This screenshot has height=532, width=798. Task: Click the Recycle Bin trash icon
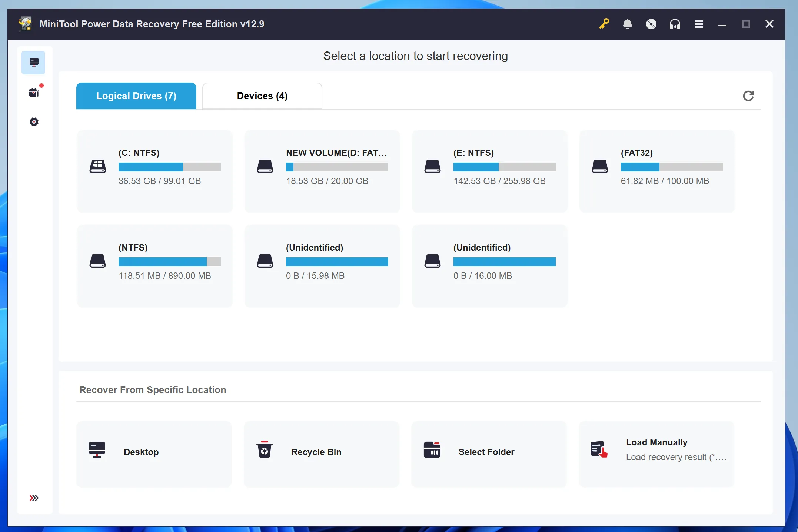point(265,450)
